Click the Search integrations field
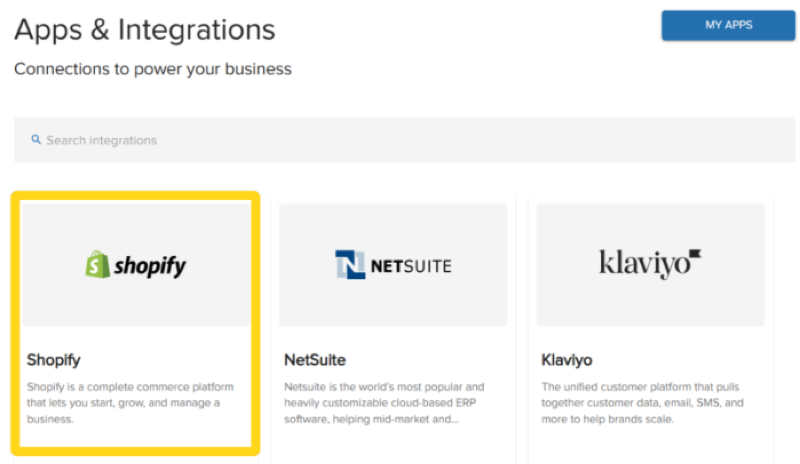 404,140
